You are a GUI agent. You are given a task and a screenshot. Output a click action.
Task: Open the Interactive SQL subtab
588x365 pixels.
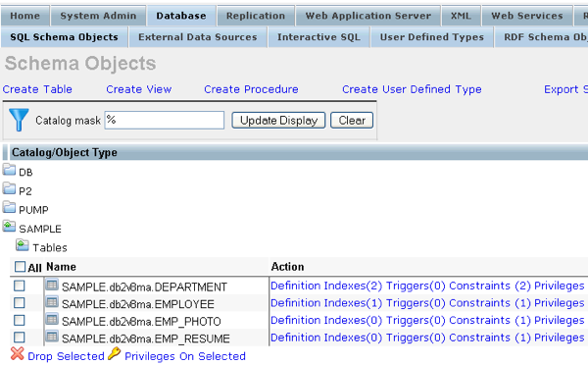click(x=318, y=37)
